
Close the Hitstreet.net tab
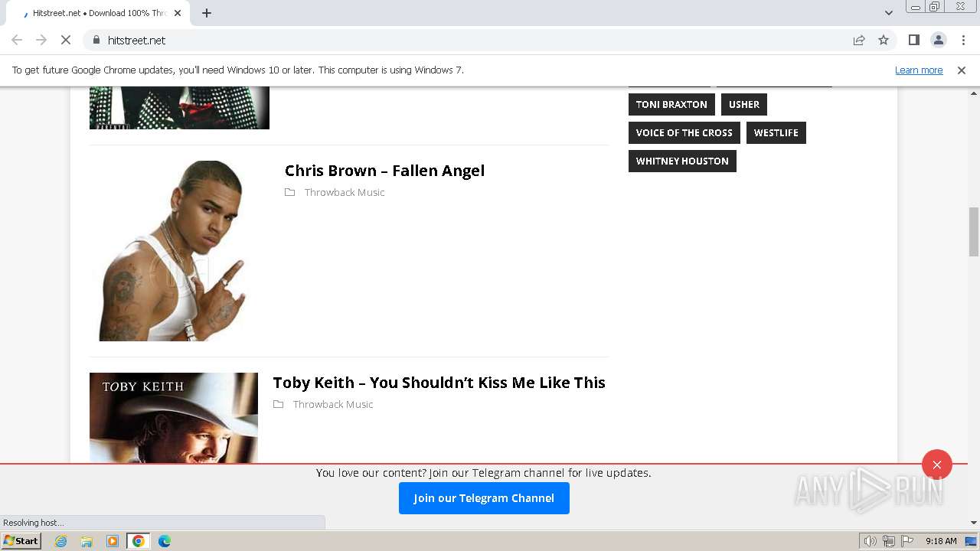point(178,13)
